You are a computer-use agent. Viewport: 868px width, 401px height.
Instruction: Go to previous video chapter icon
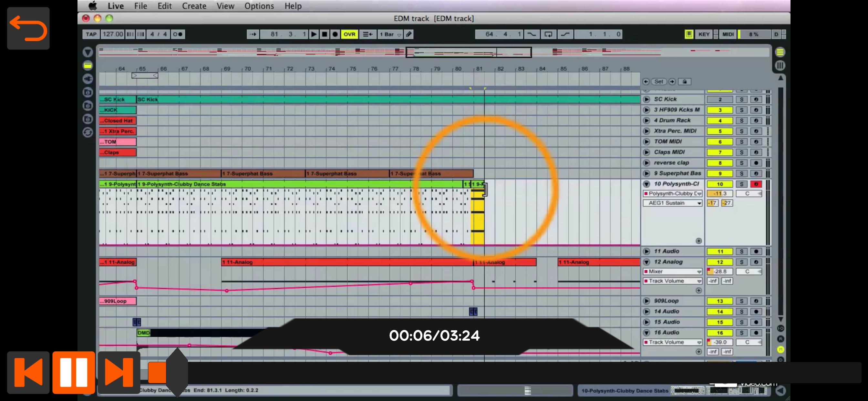coord(28,372)
